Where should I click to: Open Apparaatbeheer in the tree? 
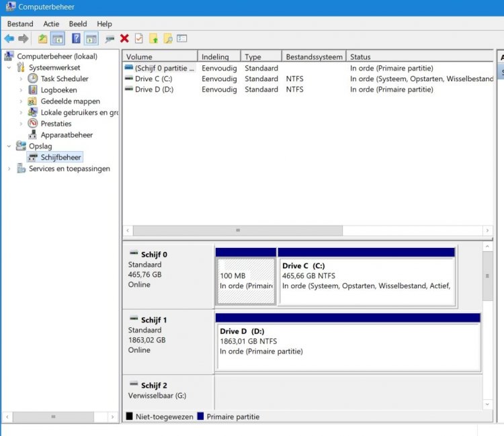pyautogui.click(x=67, y=134)
